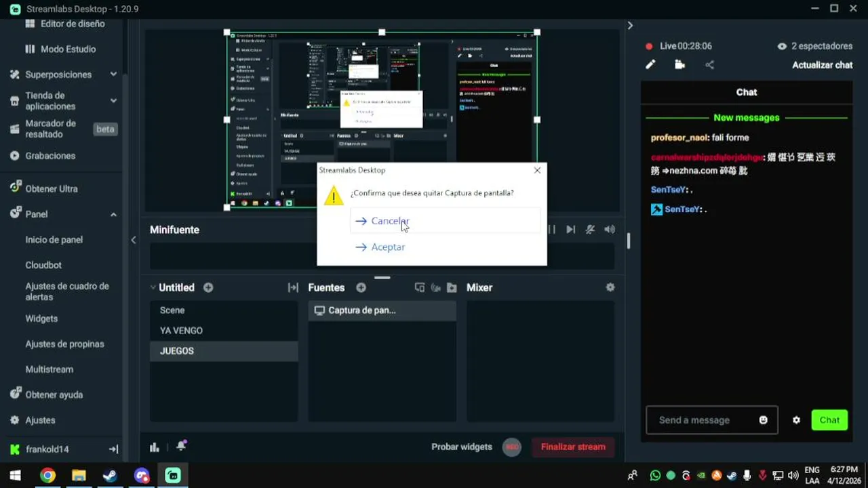
Task: Click the NVIDIA tray icon
Action: tap(701, 476)
